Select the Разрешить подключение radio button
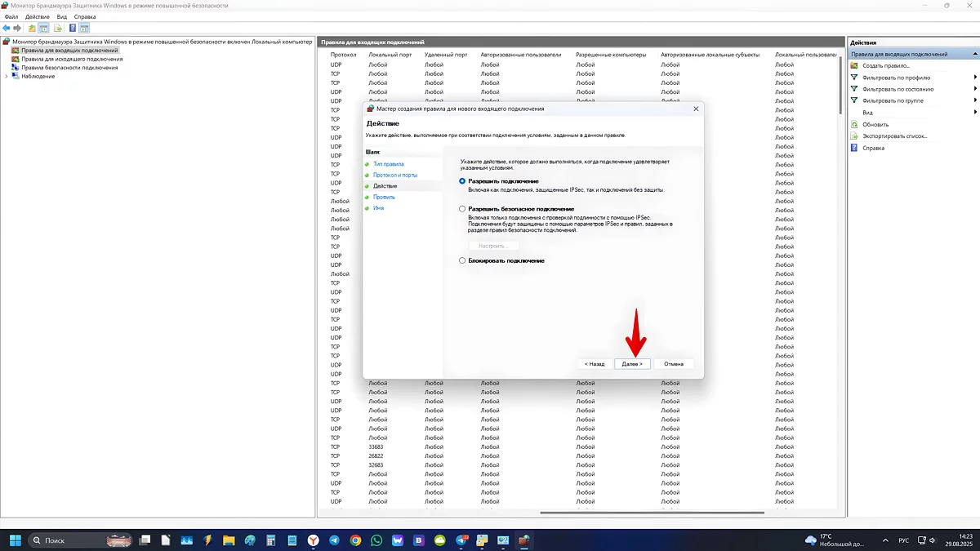Screen dimensions: 980x551 (x=462, y=181)
